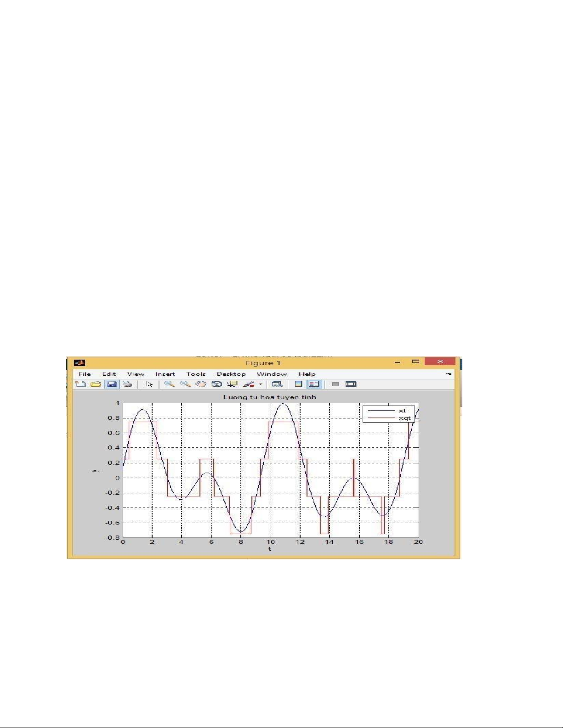
Task: Open the Desktop menu
Action: pyautogui.click(x=231, y=374)
